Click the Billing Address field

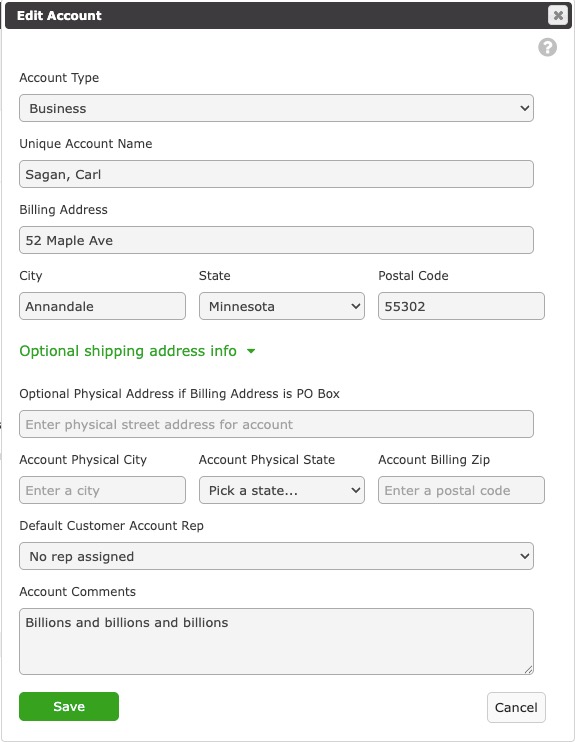pos(276,240)
